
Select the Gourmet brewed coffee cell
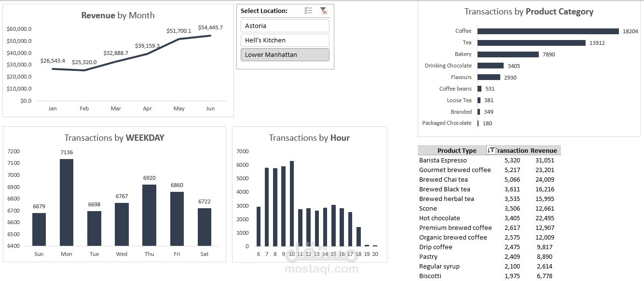click(455, 170)
